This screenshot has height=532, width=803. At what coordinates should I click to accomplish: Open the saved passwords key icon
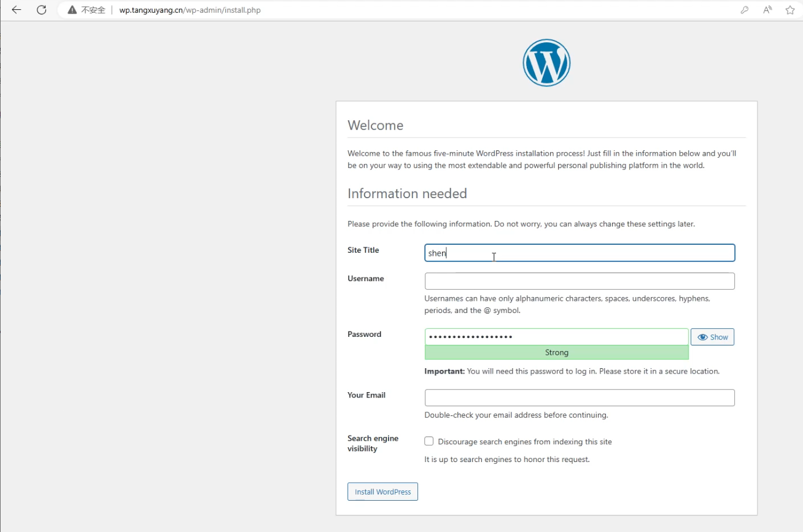point(745,10)
